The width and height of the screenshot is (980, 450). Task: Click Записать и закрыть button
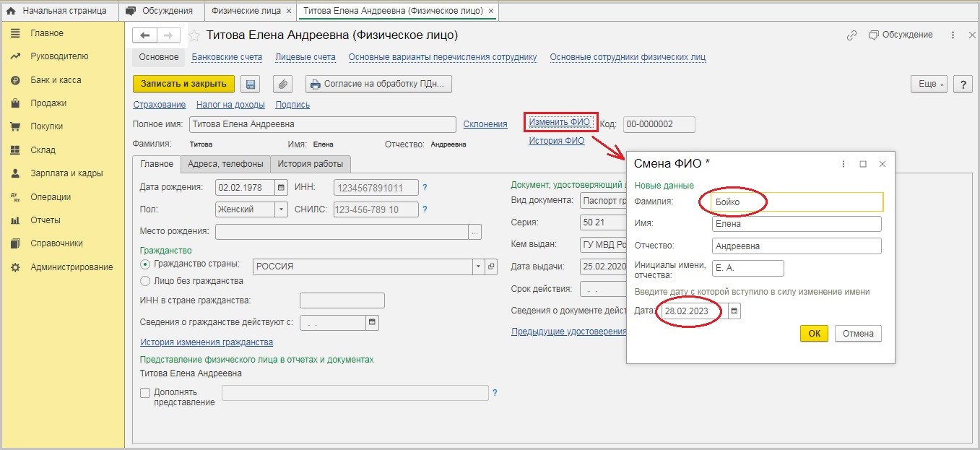point(183,84)
